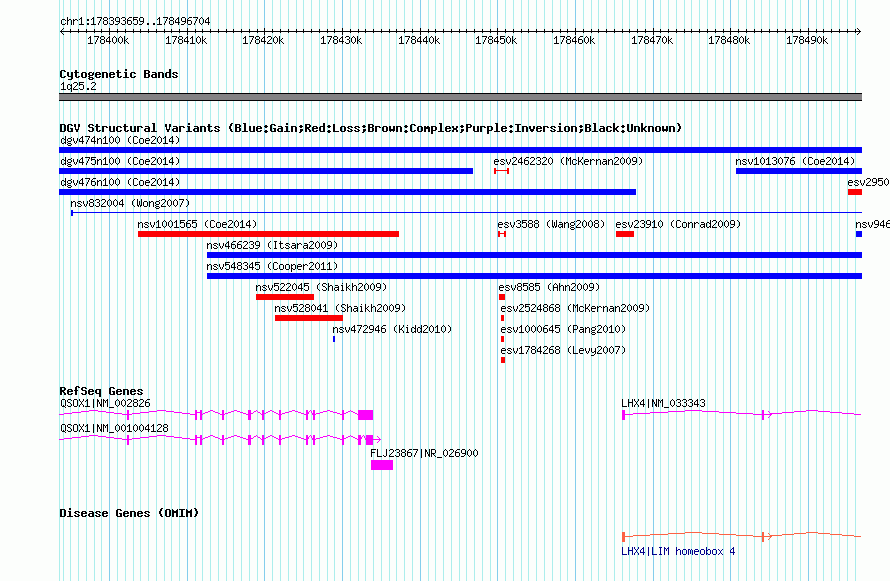This screenshot has width=890, height=581.
Task: Click the QSOX1 NM_001004128 transcript arrow end
Action: 378,439
